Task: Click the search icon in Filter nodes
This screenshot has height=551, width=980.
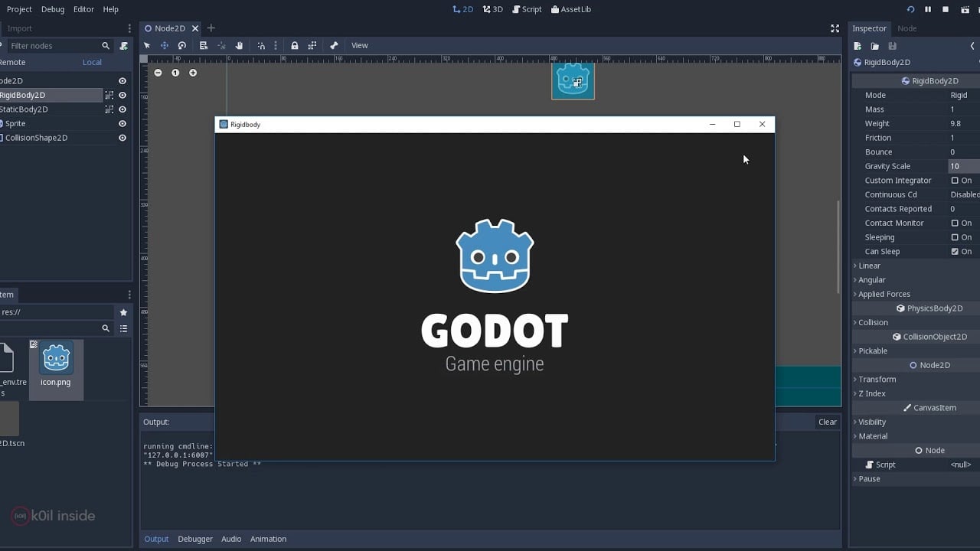Action: click(106, 46)
